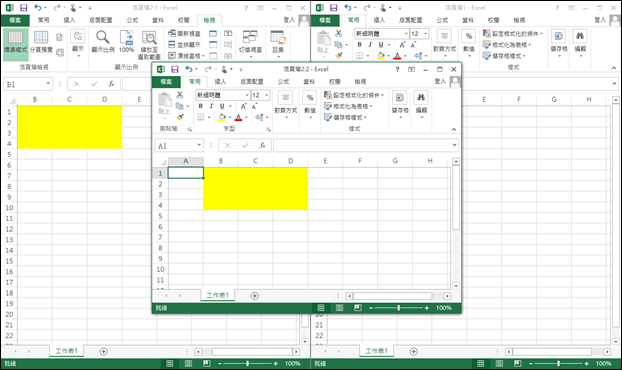Click formula bar input in 活頁簿2:2 window

click(x=362, y=146)
